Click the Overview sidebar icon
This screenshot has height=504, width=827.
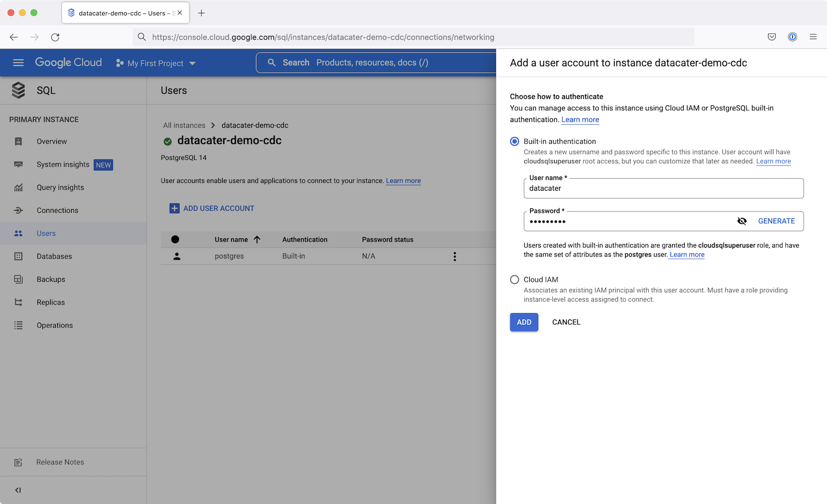(18, 142)
